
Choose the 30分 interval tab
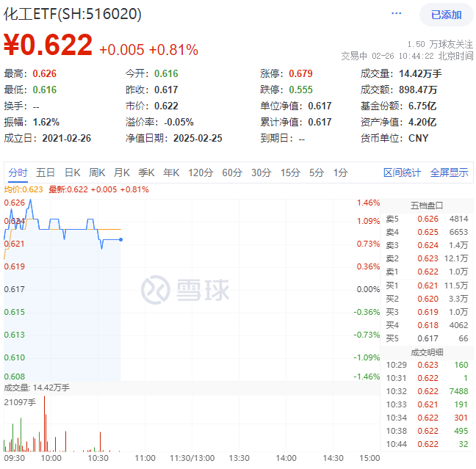click(261, 172)
